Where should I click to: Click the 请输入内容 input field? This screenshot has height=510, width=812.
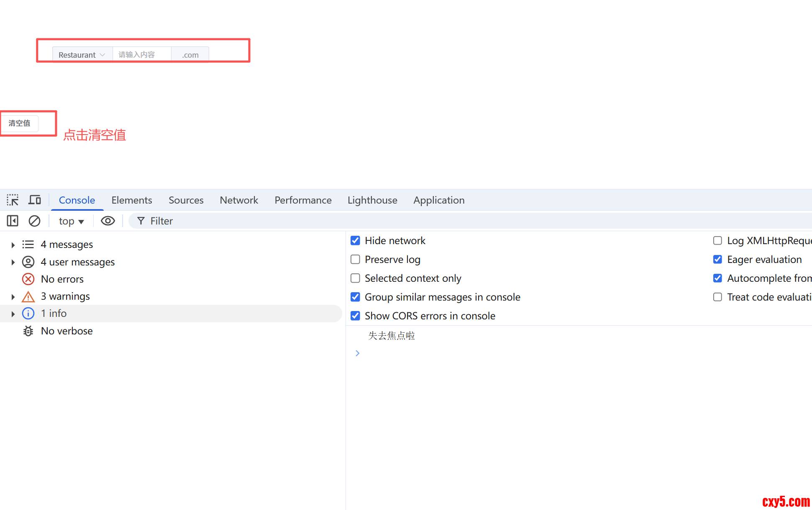(141, 55)
